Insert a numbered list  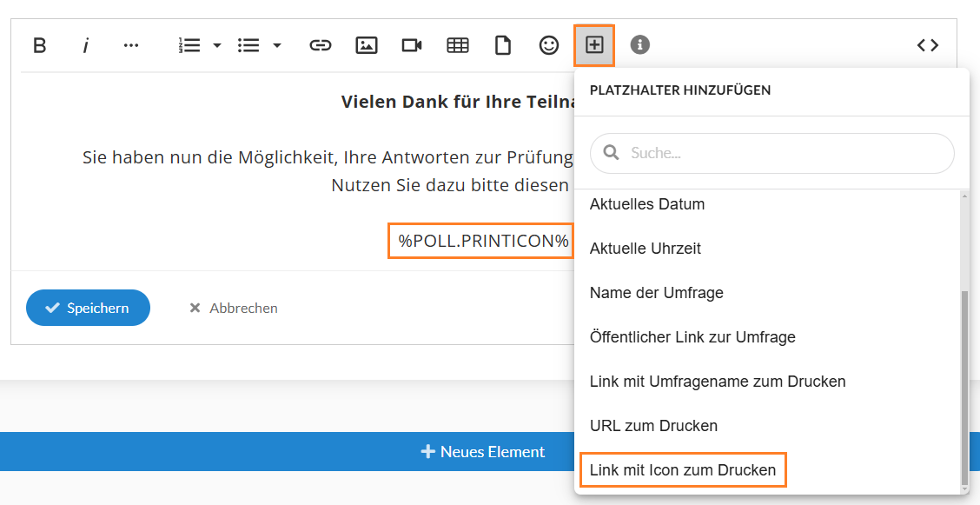pos(189,45)
